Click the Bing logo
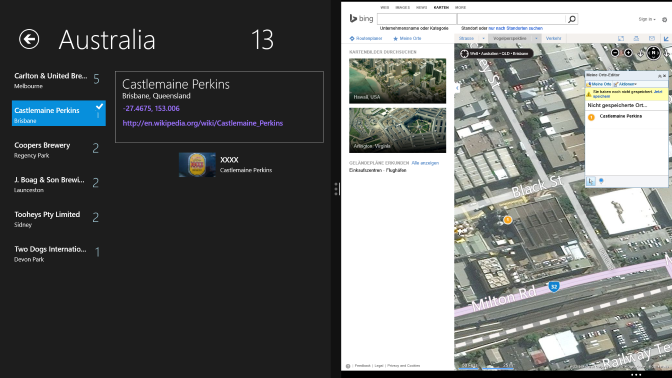 [x=361, y=18]
